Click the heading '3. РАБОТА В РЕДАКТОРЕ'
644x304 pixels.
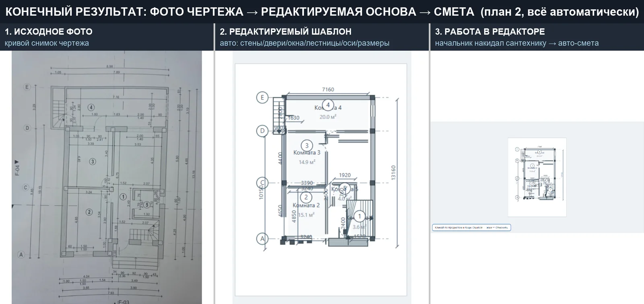(x=490, y=31)
